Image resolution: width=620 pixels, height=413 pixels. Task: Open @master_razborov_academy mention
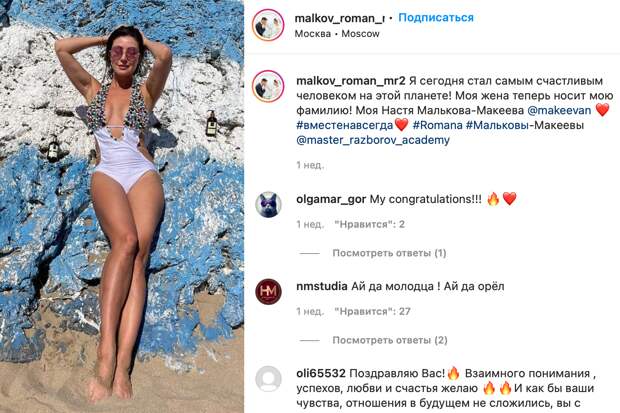[x=373, y=140]
